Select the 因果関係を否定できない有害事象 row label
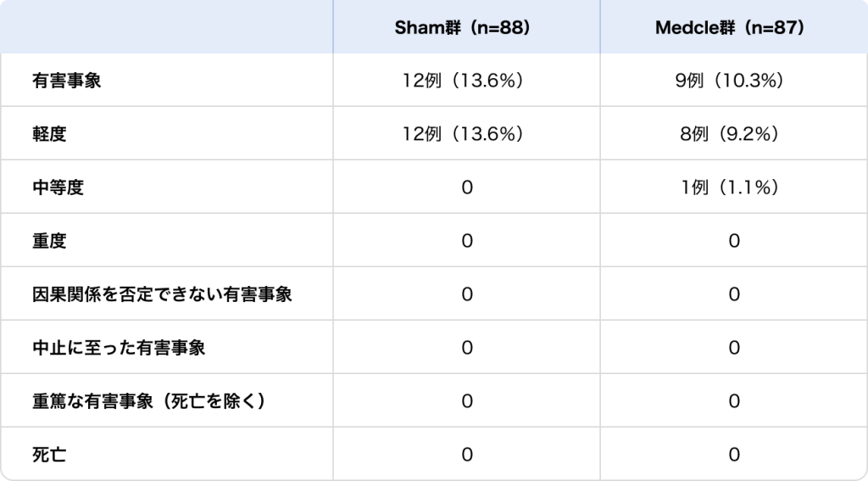 tap(163, 294)
